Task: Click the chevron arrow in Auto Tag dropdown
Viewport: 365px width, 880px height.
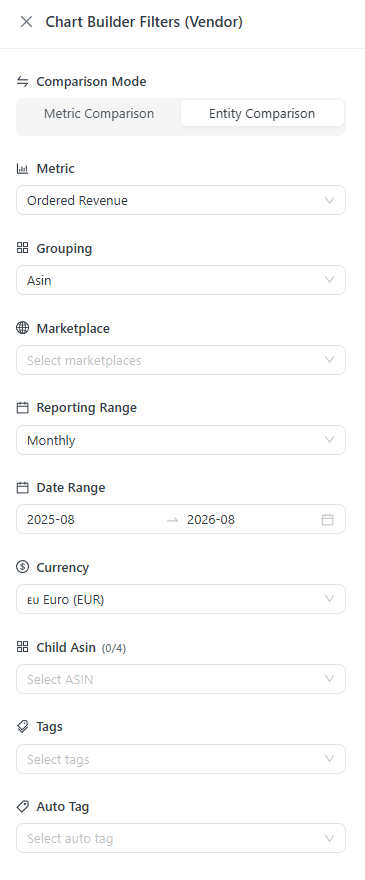Action: [x=330, y=839]
